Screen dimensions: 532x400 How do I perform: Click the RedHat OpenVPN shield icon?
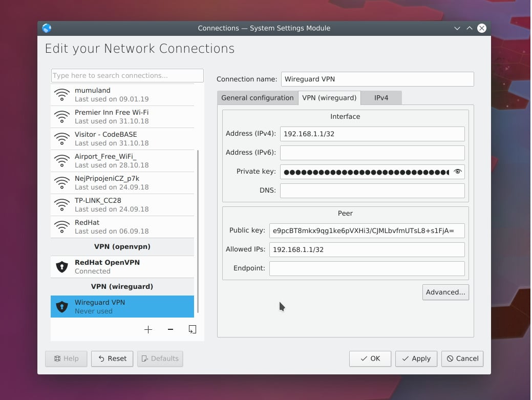coord(61,266)
